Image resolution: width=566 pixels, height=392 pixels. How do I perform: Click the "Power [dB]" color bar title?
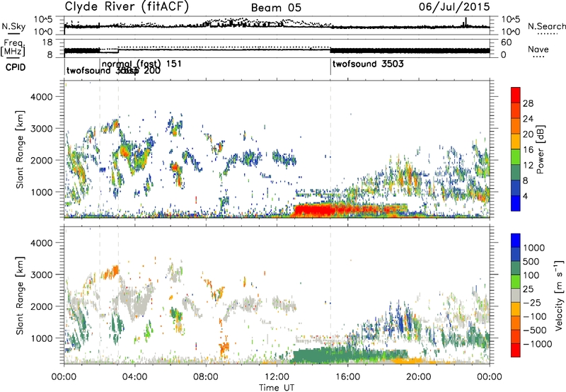(541, 149)
